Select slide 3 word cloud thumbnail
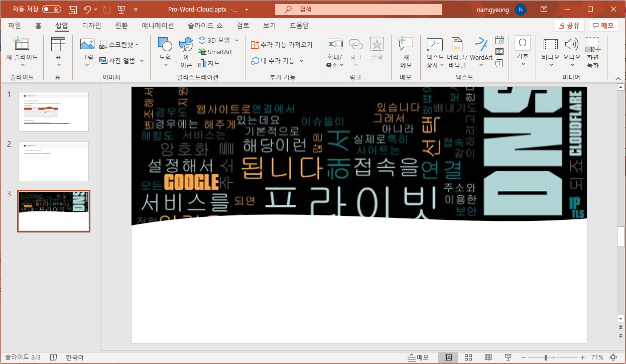The height and width of the screenshot is (364, 626). point(54,211)
